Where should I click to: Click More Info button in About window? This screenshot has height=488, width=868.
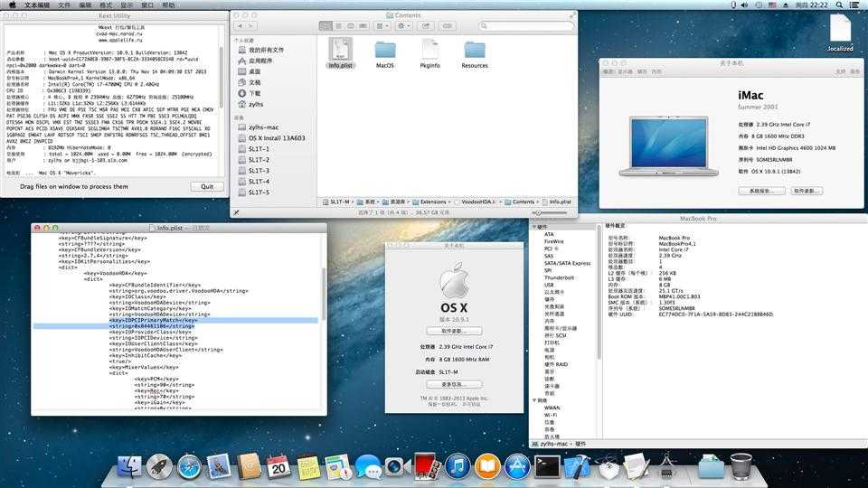(454, 384)
